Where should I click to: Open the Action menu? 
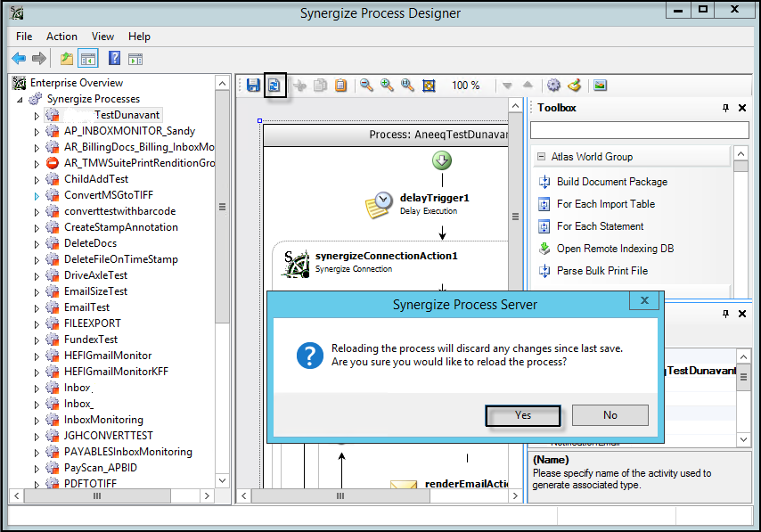[61, 37]
